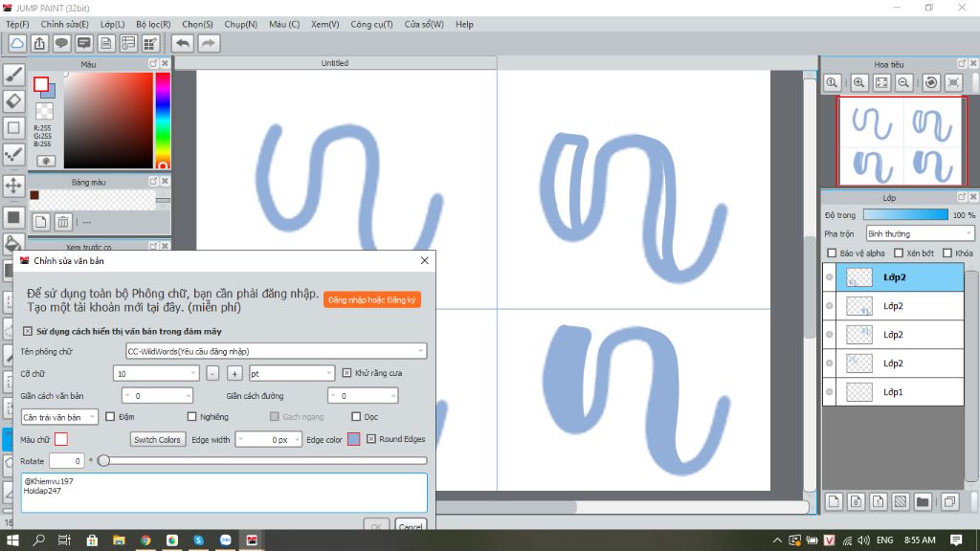Open the Căn trái văn bản alignment dropdown

59,417
